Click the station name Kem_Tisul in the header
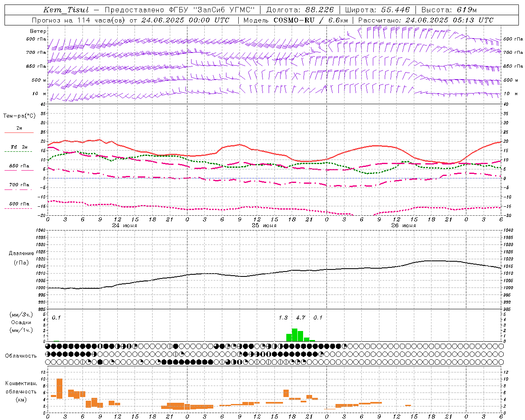Screen dimensions: 525x420 coord(66,10)
